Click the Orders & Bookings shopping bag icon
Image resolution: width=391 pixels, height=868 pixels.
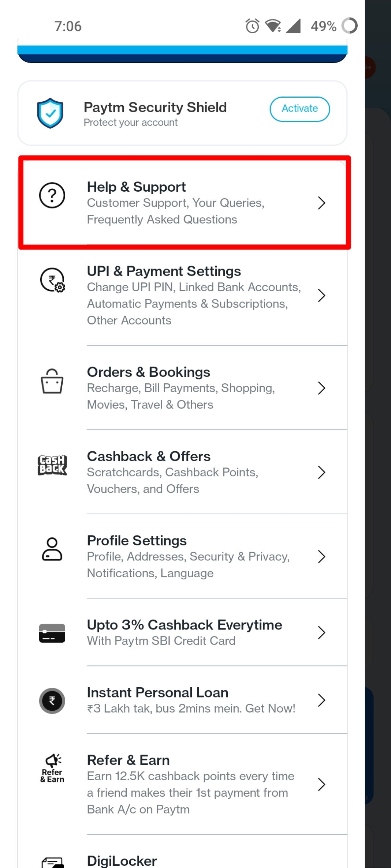point(52,381)
